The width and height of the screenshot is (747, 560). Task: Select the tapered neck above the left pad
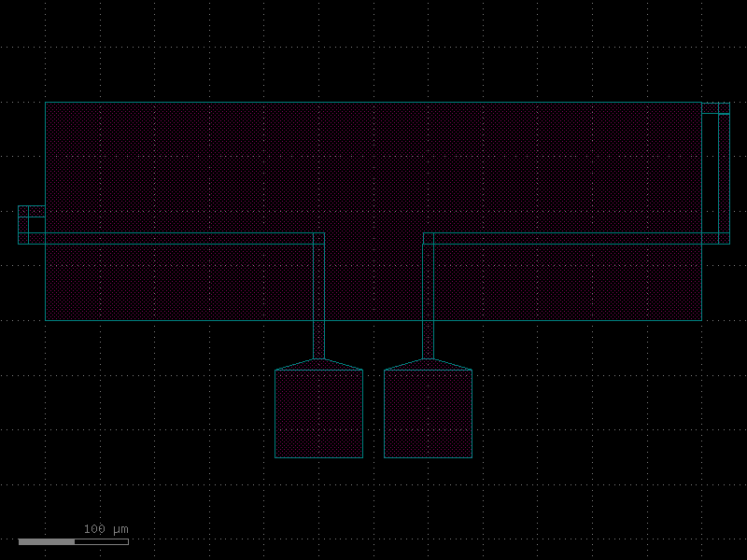[x=318, y=364]
